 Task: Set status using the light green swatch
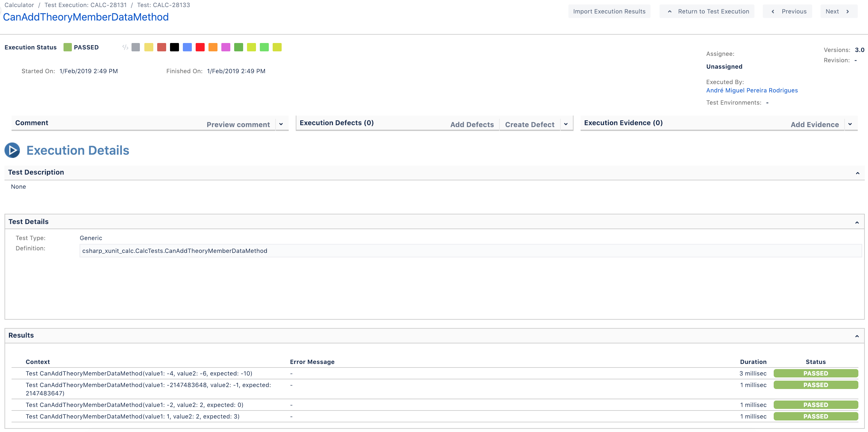264,47
